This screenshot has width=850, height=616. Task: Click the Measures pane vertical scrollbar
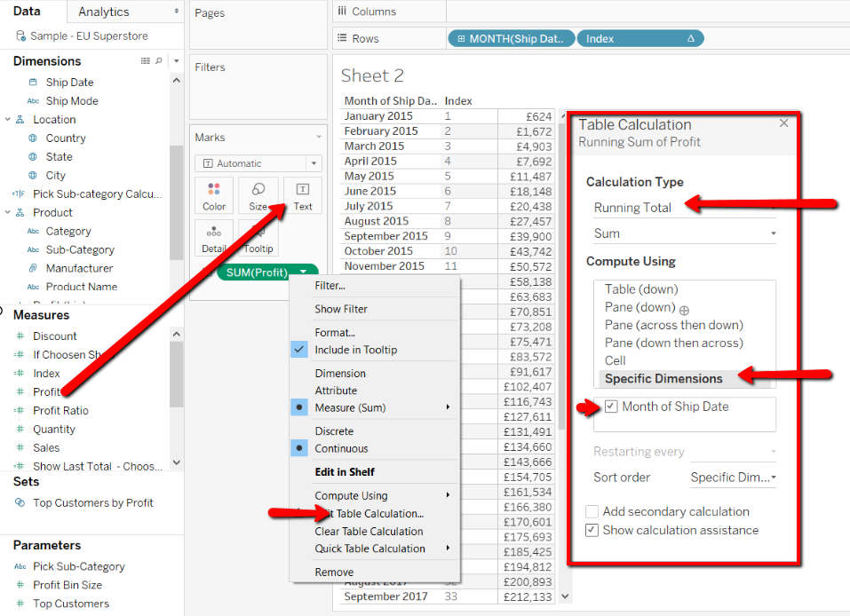tap(176, 374)
